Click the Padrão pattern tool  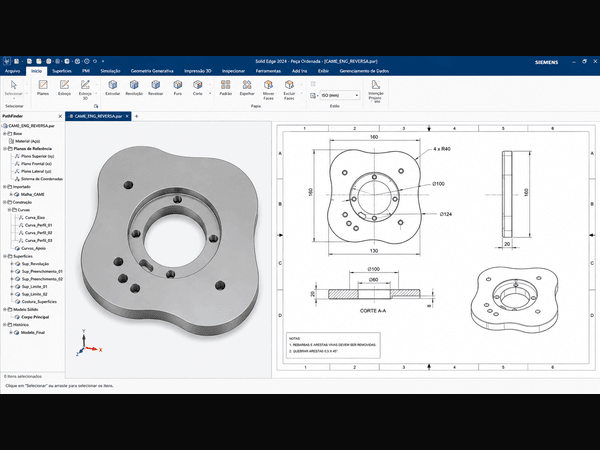(225, 87)
